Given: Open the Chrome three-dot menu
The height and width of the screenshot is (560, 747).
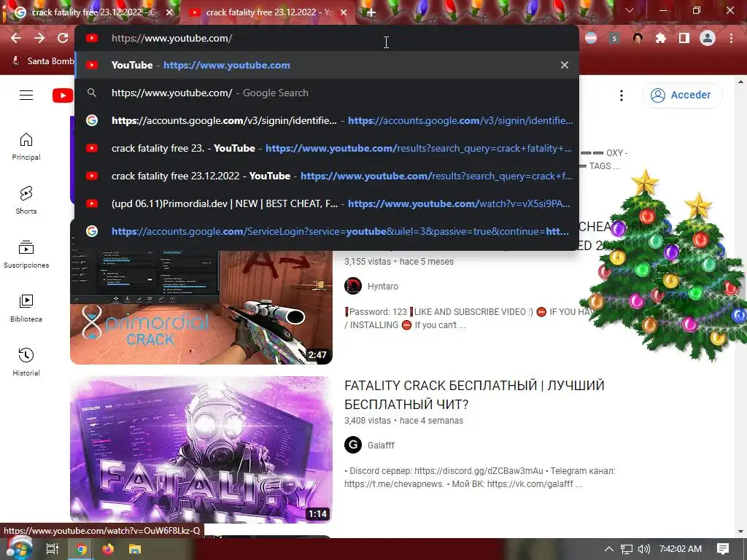Looking at the screenshot, I should pos(731,38).
